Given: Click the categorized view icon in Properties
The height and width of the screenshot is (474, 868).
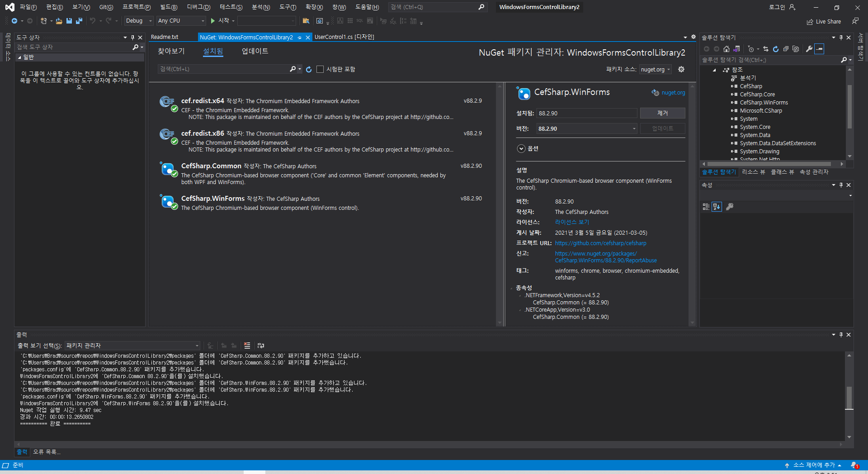Looking at the screenshot, I should pyautogui.click(x=706, y=207).
